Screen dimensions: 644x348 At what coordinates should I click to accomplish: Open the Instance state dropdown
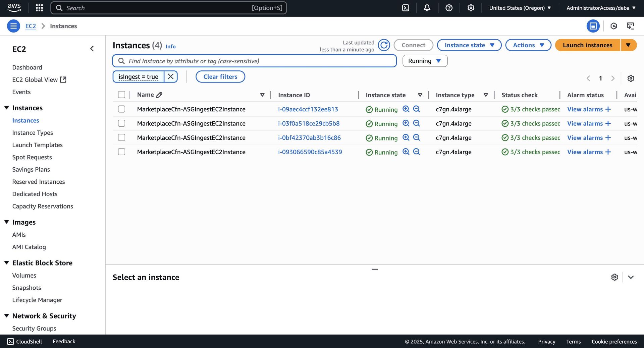(x=469, y=45)
